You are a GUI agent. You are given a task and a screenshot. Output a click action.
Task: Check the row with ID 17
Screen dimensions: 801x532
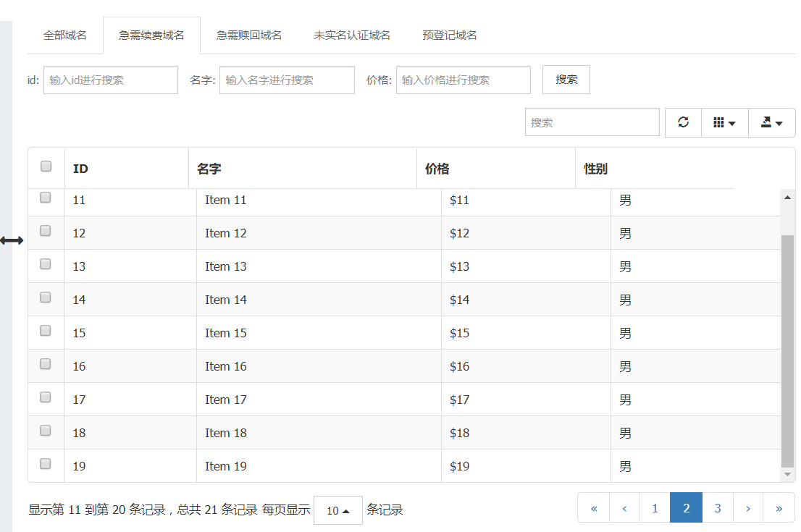pyautogui.click(x=46, y=397)
